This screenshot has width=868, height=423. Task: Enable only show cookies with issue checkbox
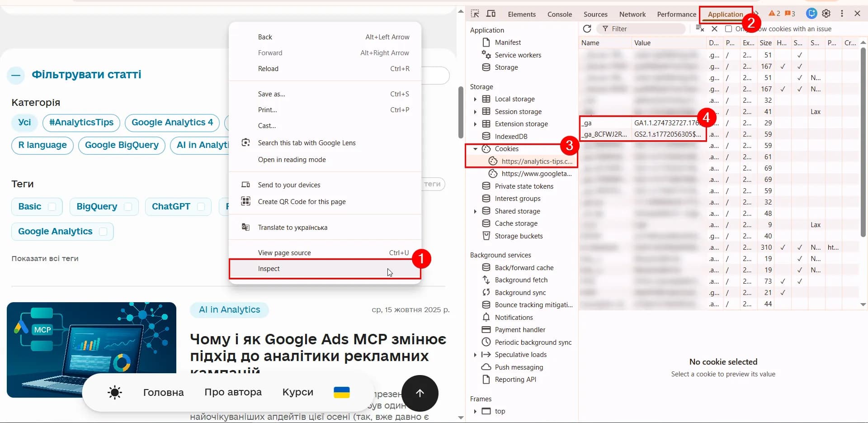click(728, 29)
